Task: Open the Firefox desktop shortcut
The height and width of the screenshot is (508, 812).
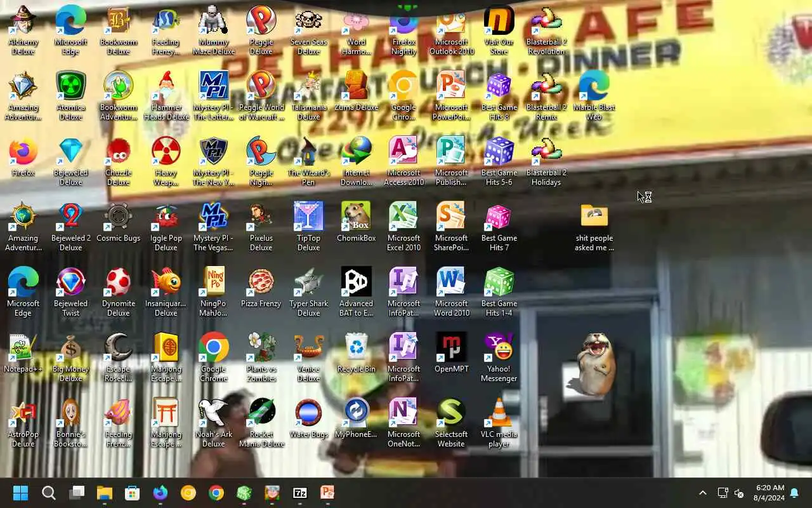Action: [x=23, y=157]
